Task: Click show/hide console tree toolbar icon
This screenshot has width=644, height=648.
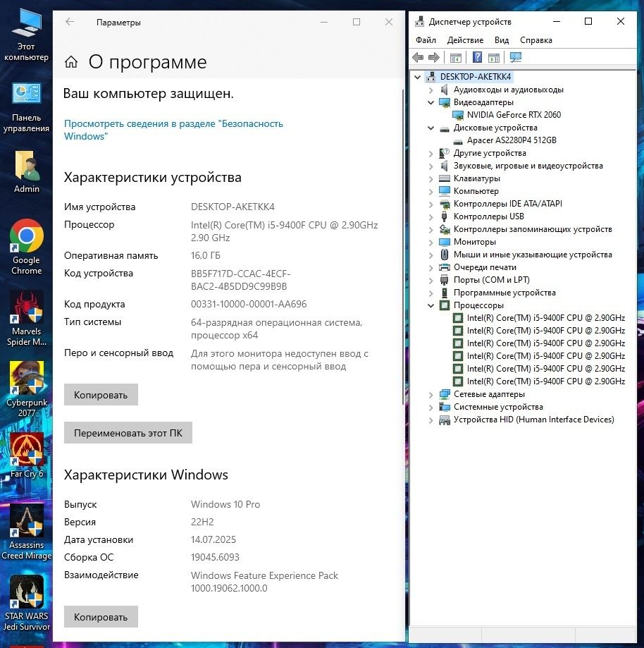Action: pos(456,57)
